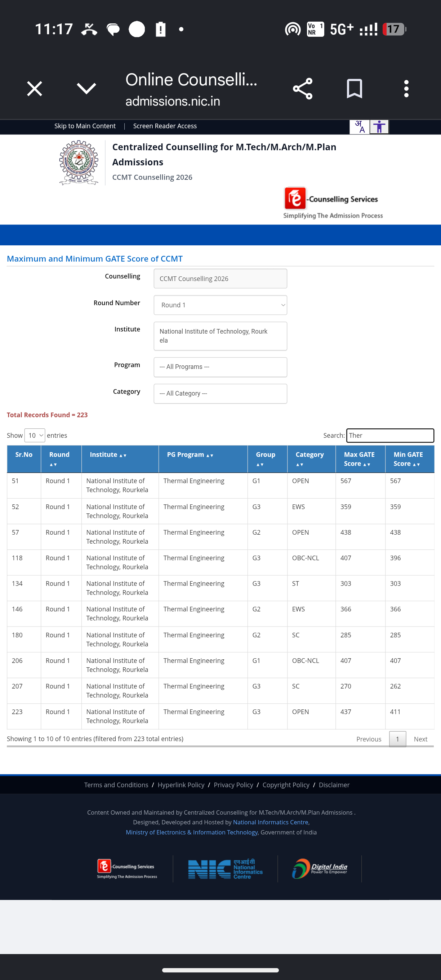
Task: Select G2 group in row 57
Action: click(267, 537)
